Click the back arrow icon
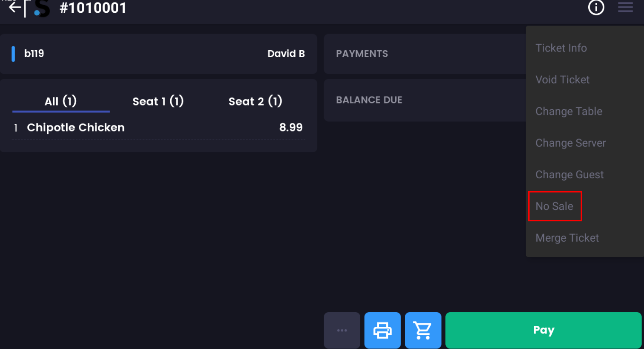This screenshot has width=644, height=349. click(15, 7)
